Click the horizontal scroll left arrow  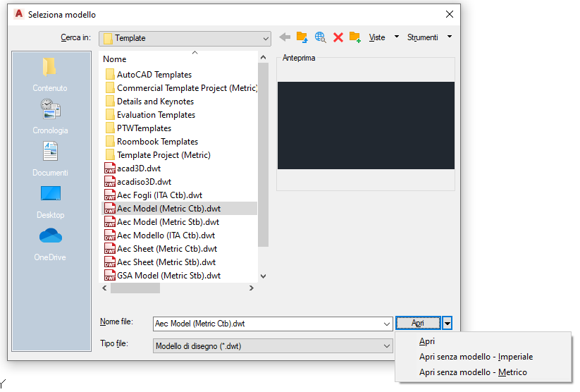(105, 288)
